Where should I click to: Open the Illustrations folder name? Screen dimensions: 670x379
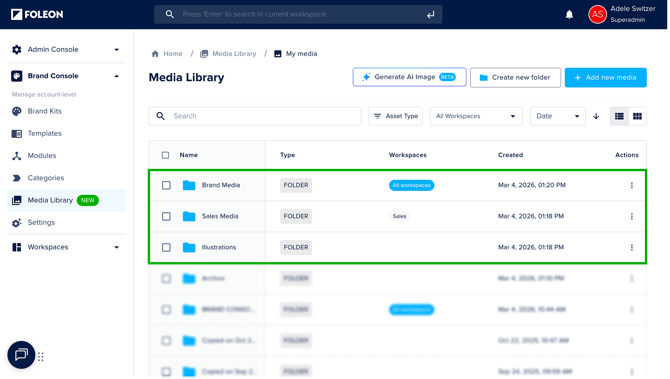click(x=219, y=247)
